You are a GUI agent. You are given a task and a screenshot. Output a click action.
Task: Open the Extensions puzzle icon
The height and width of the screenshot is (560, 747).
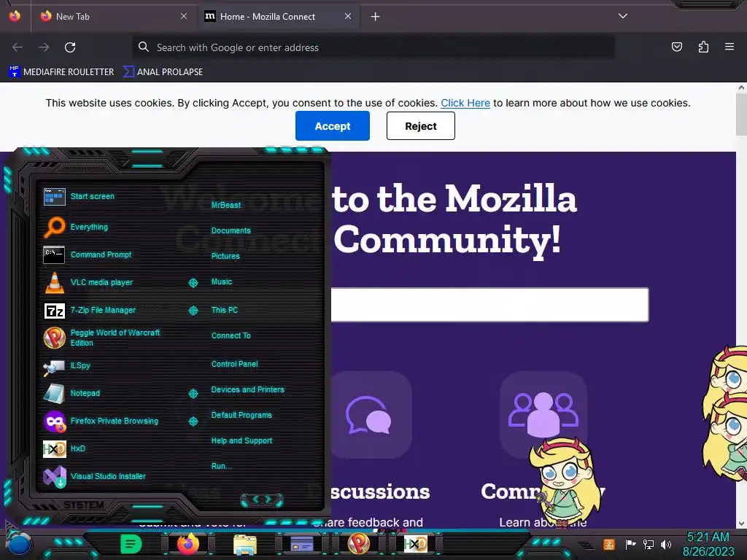tap(703, 47)
